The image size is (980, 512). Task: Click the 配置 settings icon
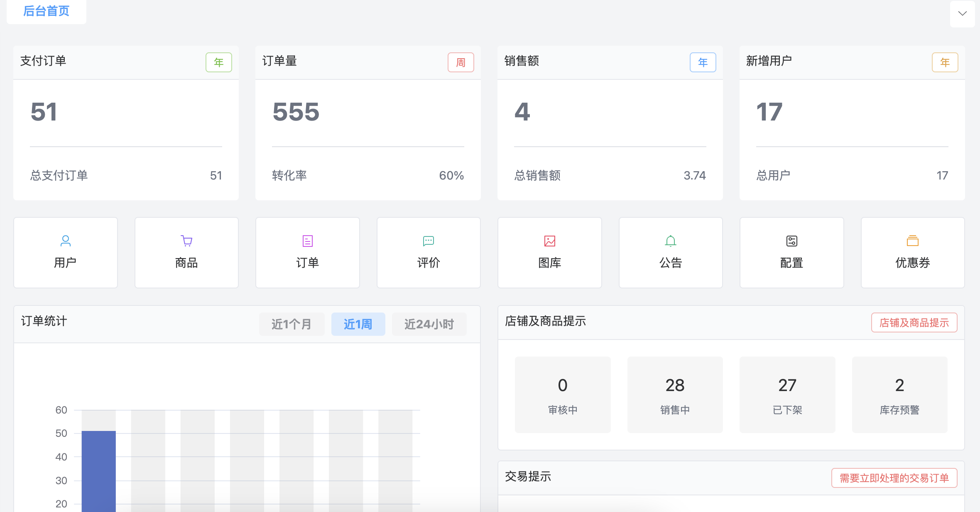point(792,241)
